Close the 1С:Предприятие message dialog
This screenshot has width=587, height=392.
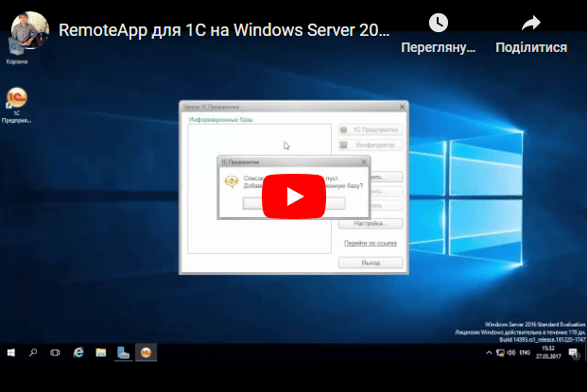364,162
